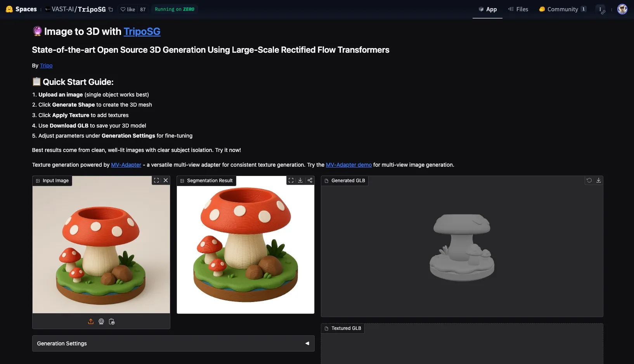
Task: Download the Generated GLB model
Action: pos(599,180)
